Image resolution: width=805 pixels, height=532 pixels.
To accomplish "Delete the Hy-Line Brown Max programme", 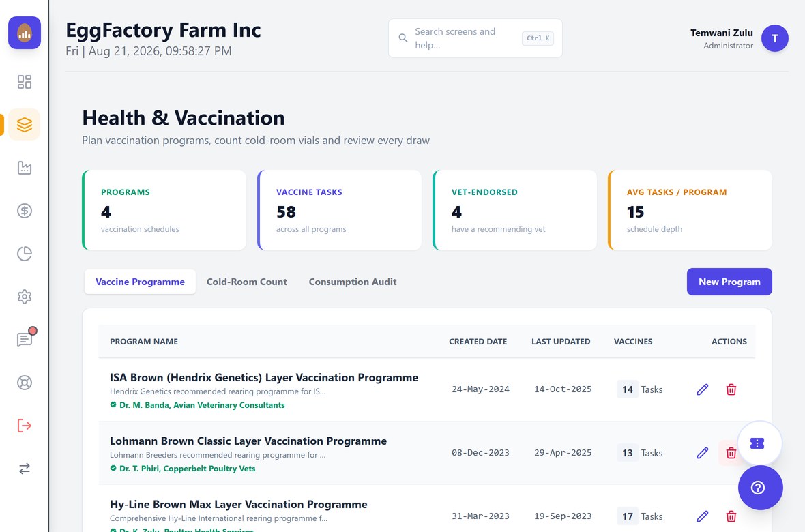I will point(731,516).
